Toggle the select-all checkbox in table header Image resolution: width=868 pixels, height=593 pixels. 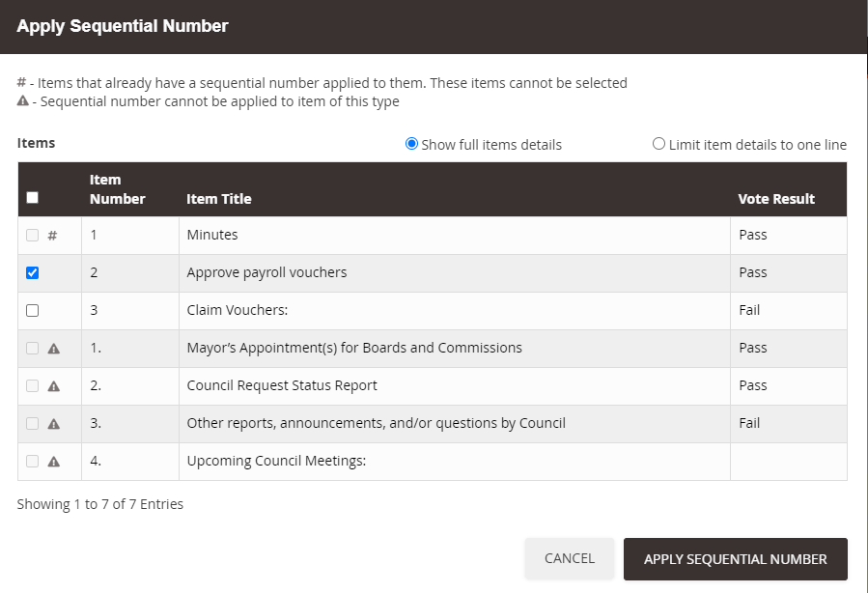[33, 198]
